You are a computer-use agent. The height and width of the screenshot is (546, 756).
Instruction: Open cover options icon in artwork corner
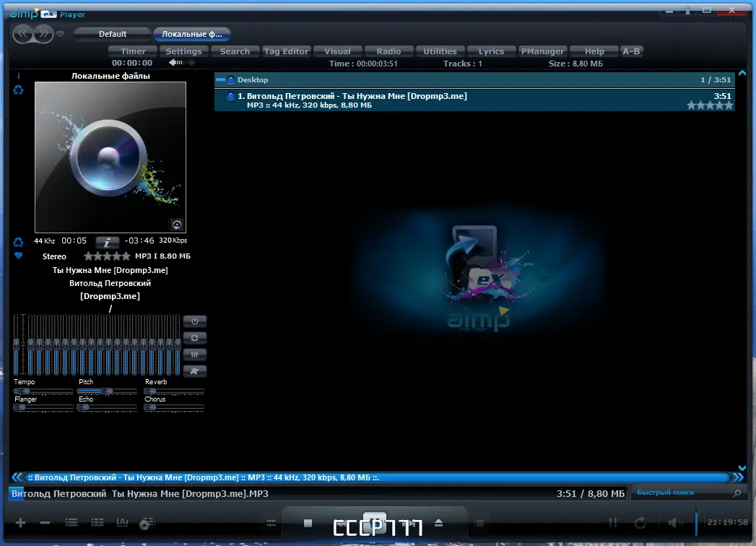coord(177,225)
